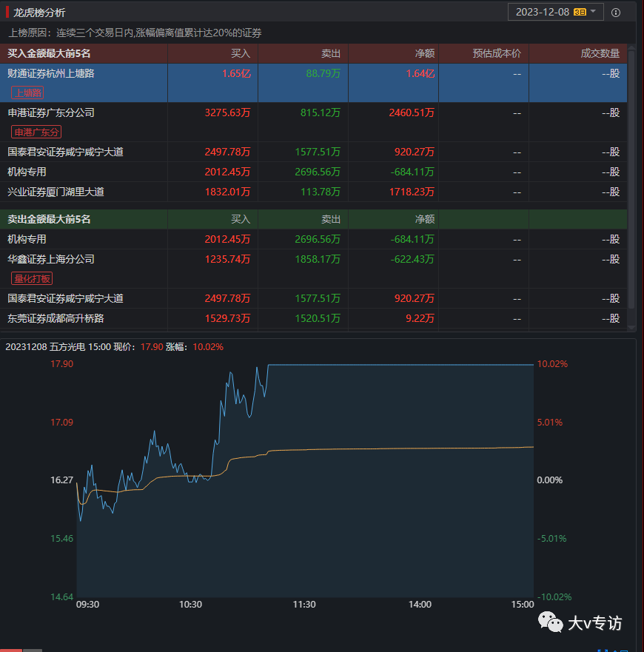
Task: Click the 上塘路 tag
Action: 27,93
